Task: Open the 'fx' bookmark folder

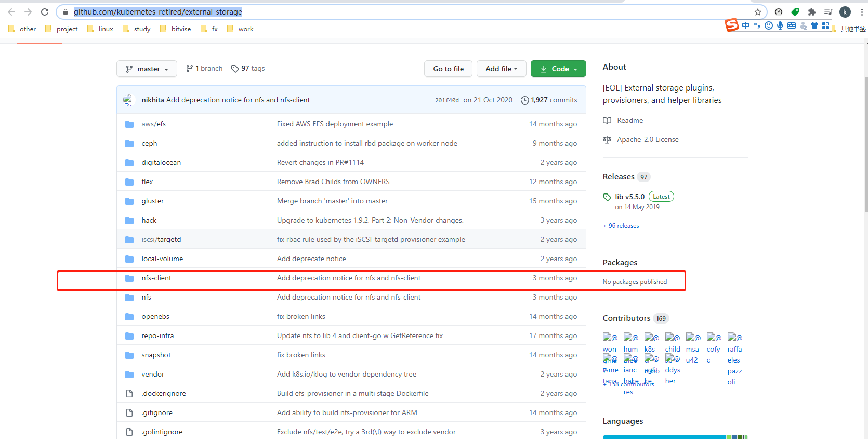Action: click(209, 29)
